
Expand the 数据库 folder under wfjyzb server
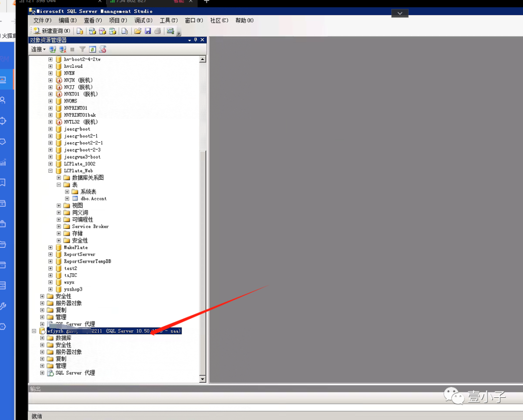[42, 338]
